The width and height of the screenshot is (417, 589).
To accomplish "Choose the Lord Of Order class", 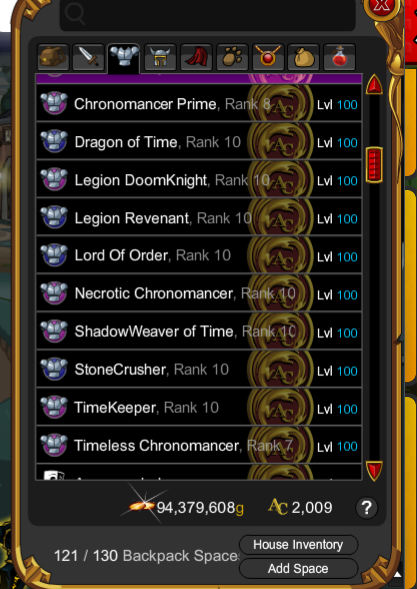I will (199, 256).
